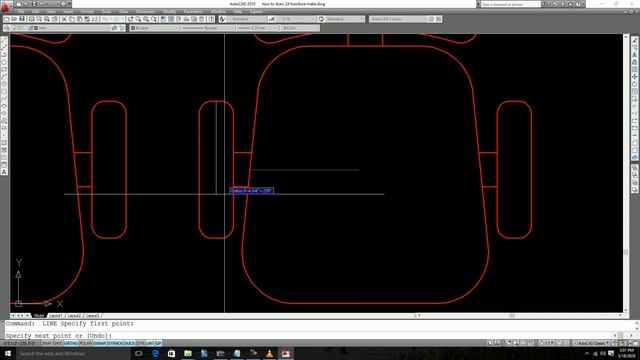The height and width of the screenshot is (360, 640).
Task: Click the Paste clipboard icon
Action: tap(80, 19)
